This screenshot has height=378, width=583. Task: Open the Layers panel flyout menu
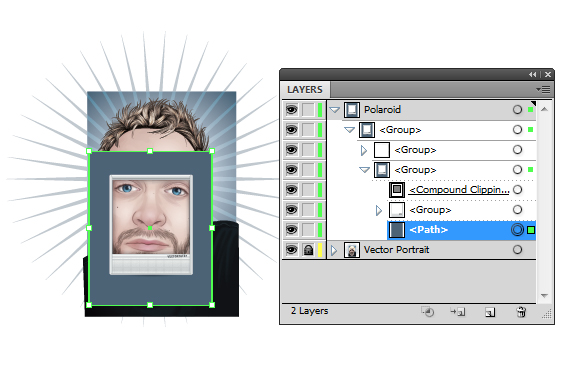[543, 90]
